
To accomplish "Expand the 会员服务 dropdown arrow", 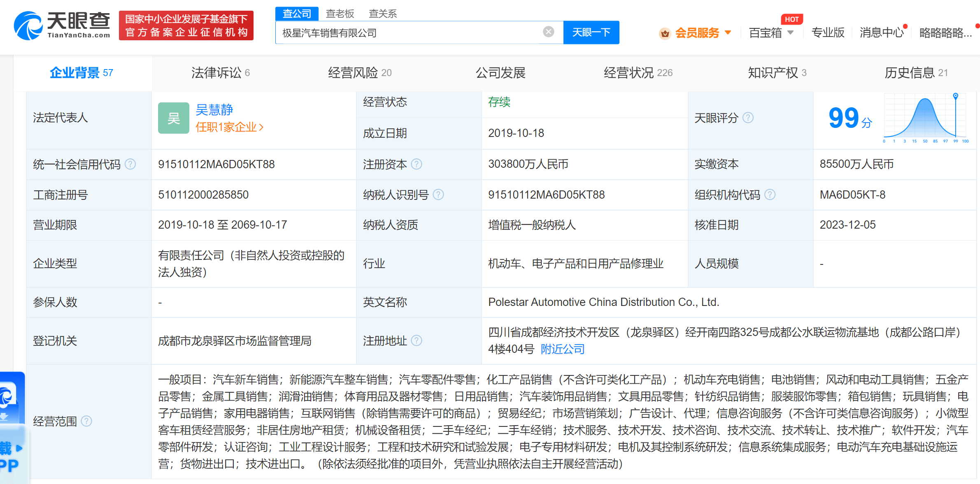I will [x=728, y=32].
